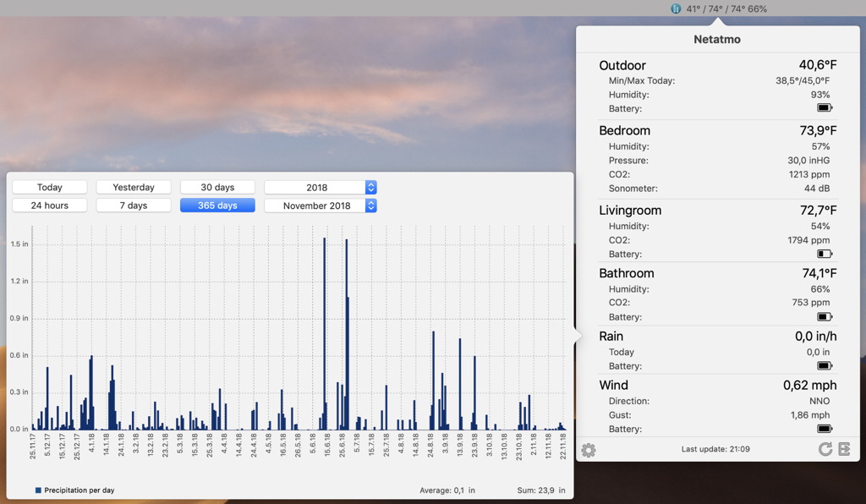Click Livingroom battery level icon
This screenshot has height=504, width=866.
tap(825, 254)
